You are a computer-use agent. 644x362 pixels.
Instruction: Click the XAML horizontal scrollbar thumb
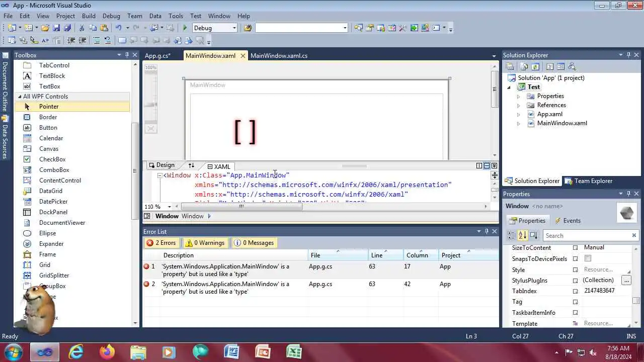click(242, 207)
